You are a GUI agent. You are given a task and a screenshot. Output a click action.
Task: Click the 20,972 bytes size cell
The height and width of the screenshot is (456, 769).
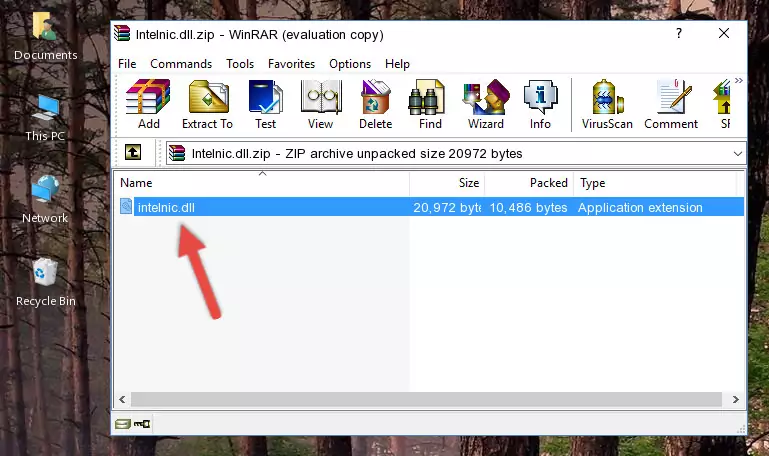click(x=447, y=207)
